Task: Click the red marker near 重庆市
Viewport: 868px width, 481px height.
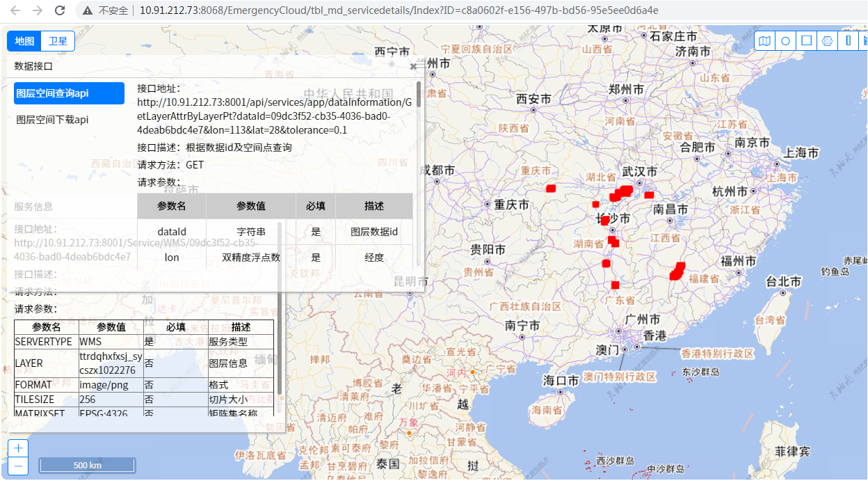Action: (x=551, y=189)
